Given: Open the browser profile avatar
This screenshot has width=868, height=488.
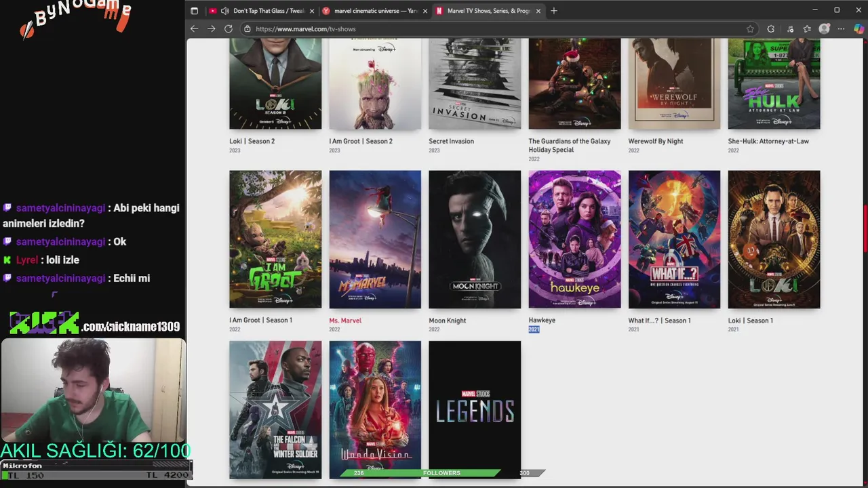Looking at the screenshot, I should tap(824, 28).
